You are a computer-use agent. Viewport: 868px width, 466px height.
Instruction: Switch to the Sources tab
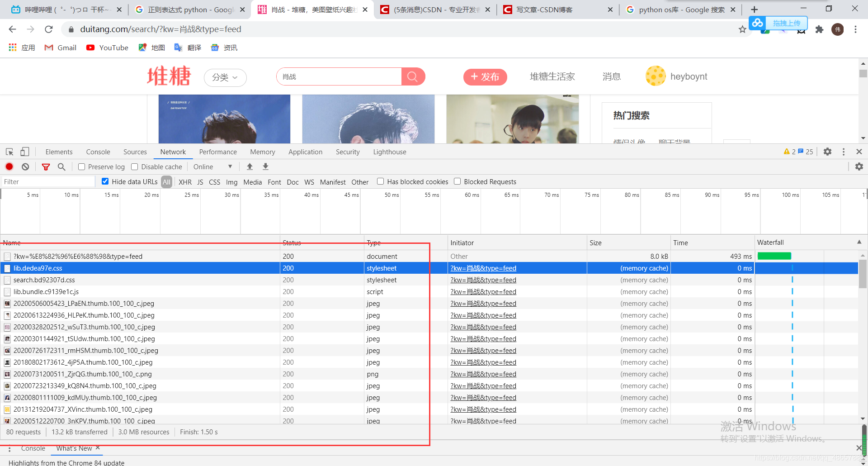click(x=135, y=152)
